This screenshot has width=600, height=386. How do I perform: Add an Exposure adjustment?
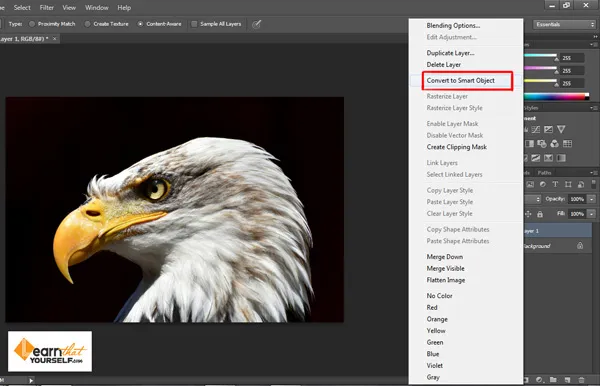click(x=548, y=130)
